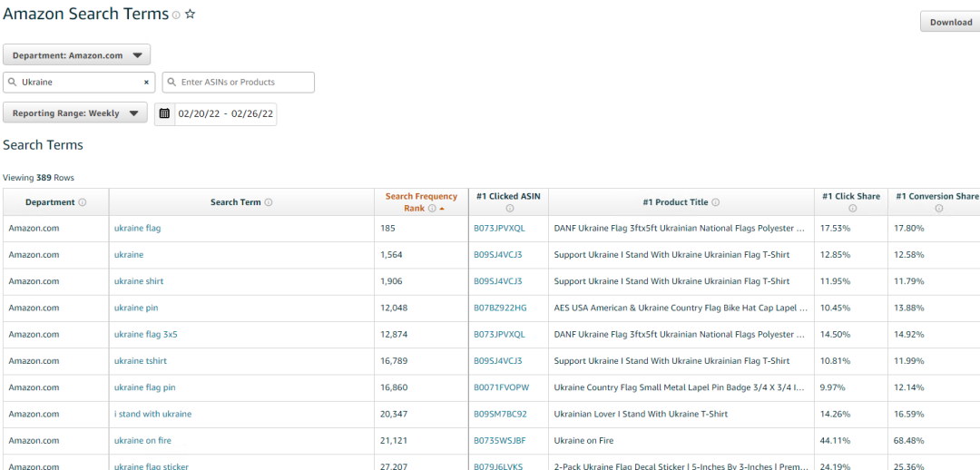
Task: Click the info icon beside Amazon Search Terms title
Action: coord(176,15)
